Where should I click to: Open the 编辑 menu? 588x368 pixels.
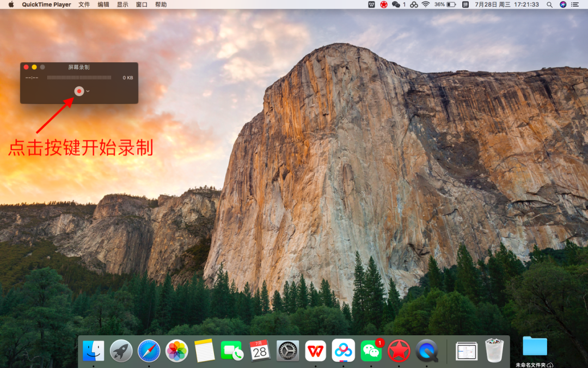(x=103, y=4)
